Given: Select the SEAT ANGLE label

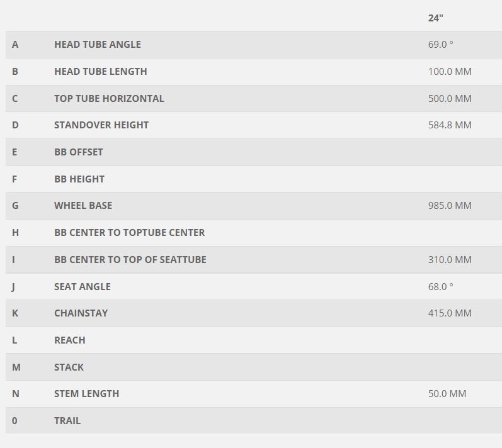Looking at the screenshot, I should click(x=83, y=287).
